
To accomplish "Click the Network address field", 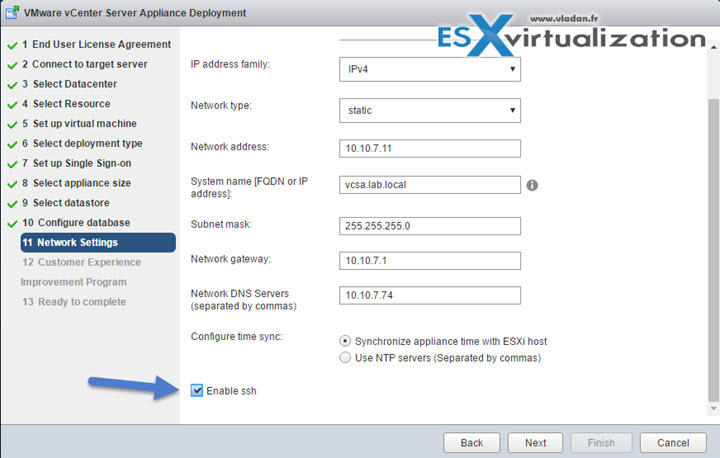I will [x=430, y=148].
